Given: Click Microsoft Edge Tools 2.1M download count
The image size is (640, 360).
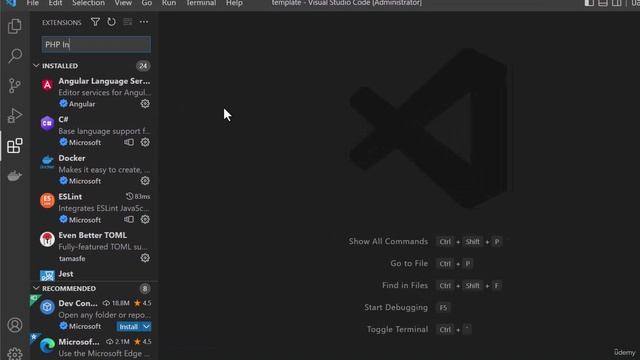Looking at the screenshot, I should 118,341.
